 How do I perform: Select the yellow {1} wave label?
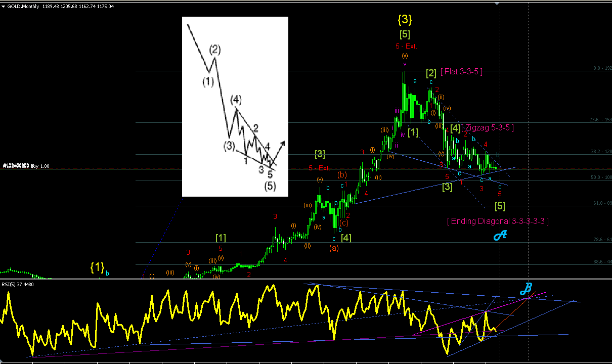pyautogui.click(x=97, y=267)
